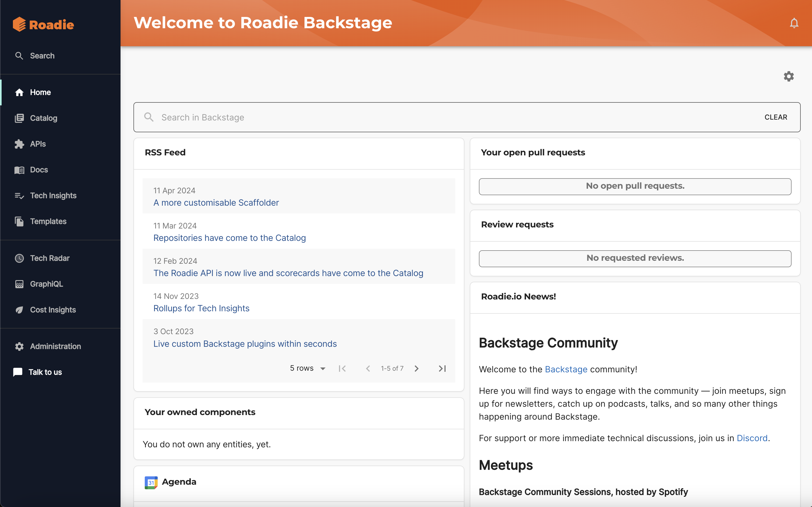Click 'Your open pull requests' heading
This screenshot has width=812, height=507.
[533, 153]
